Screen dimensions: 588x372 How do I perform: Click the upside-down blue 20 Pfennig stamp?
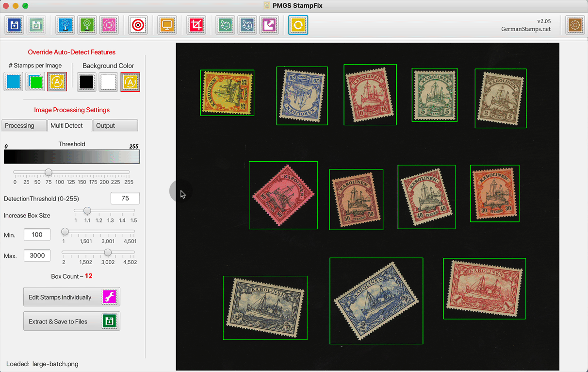click(x=302, y=96)
